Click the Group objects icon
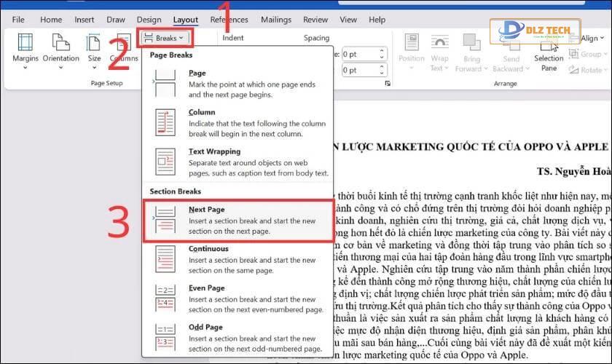The width and height of the screenshot is (612, 364). [573, 54]
